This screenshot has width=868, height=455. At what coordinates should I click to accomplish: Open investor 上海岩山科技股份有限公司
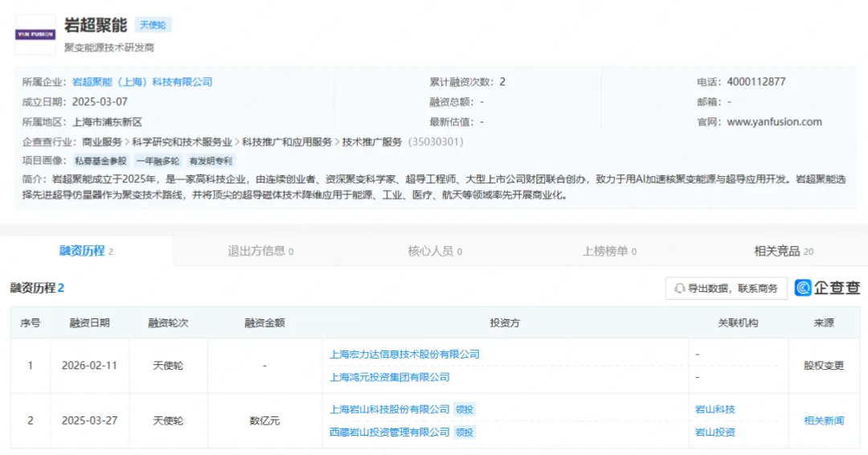pos(390,410)
